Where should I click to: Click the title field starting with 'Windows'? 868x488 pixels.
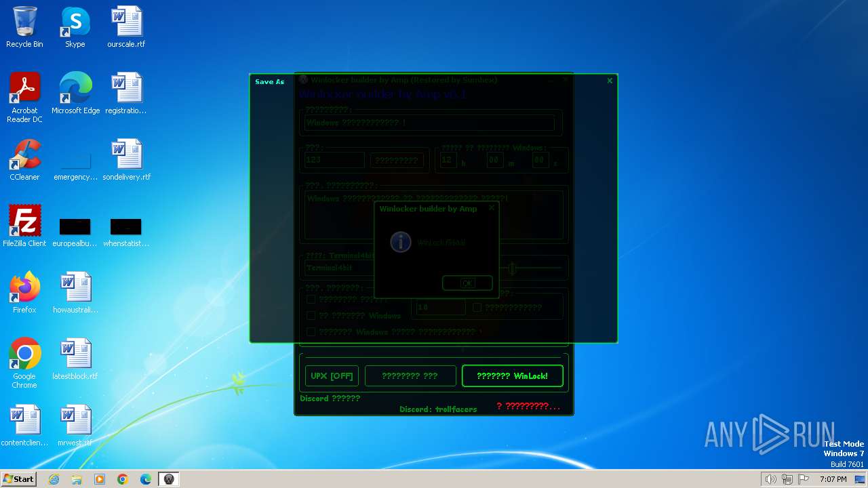tap(430, 123)
